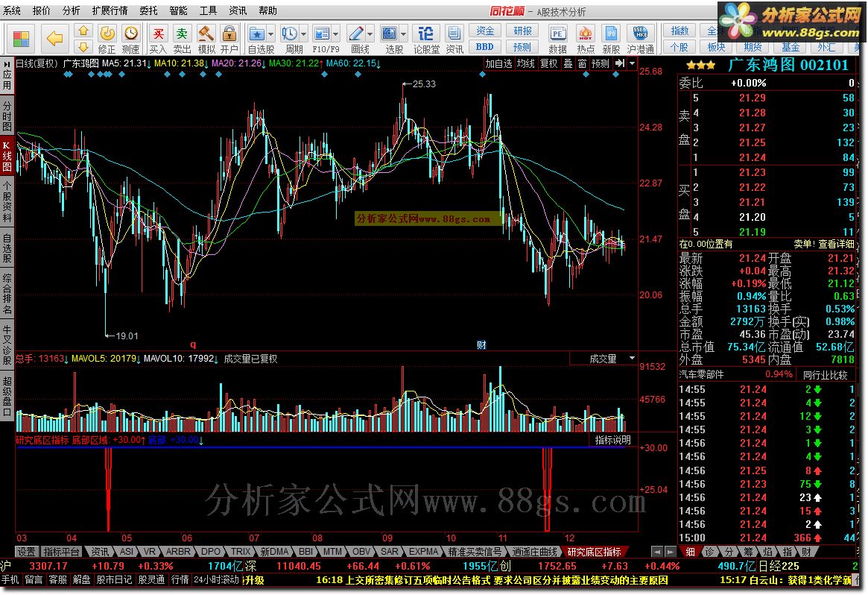
Task: Click the skip-to-end arrow in chart header
Action: tap(619, 63)
